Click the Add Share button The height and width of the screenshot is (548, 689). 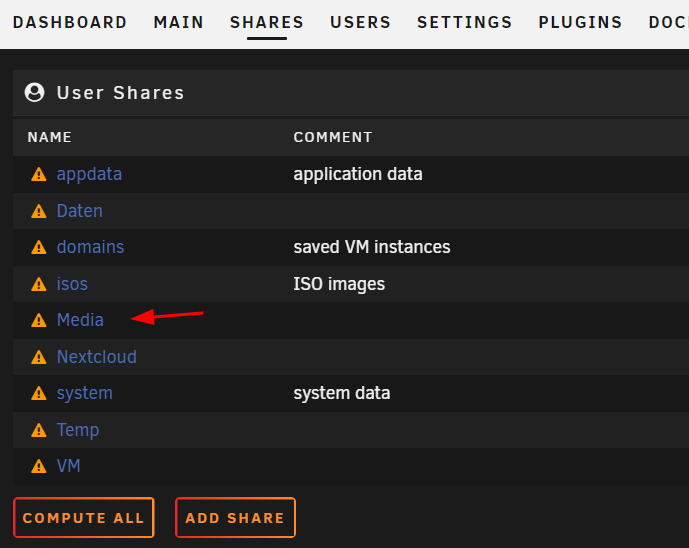coord(235,518)
